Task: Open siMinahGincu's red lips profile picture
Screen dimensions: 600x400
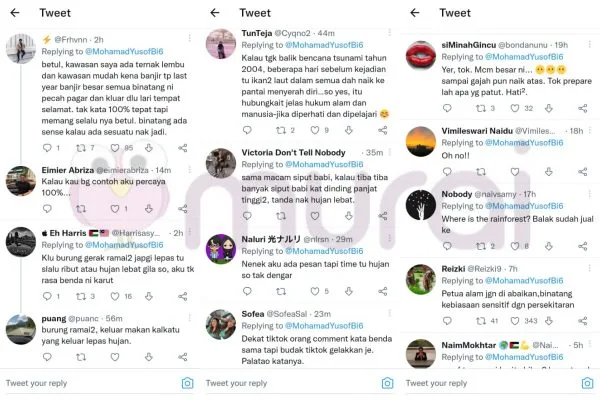Action: [x=421, y=56]
